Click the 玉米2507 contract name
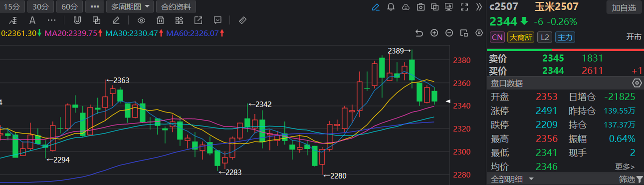This screenshot has height=185, width=644. click(557, 7)
